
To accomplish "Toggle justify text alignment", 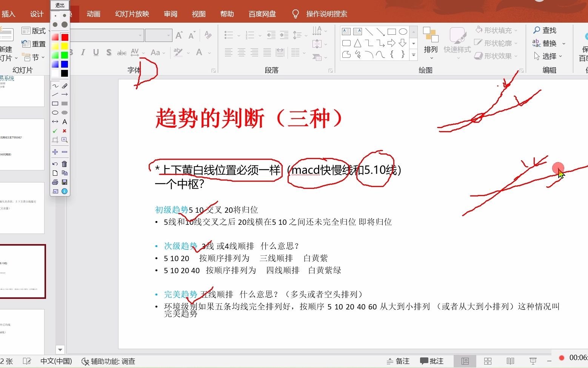I will tap(267, 53).
